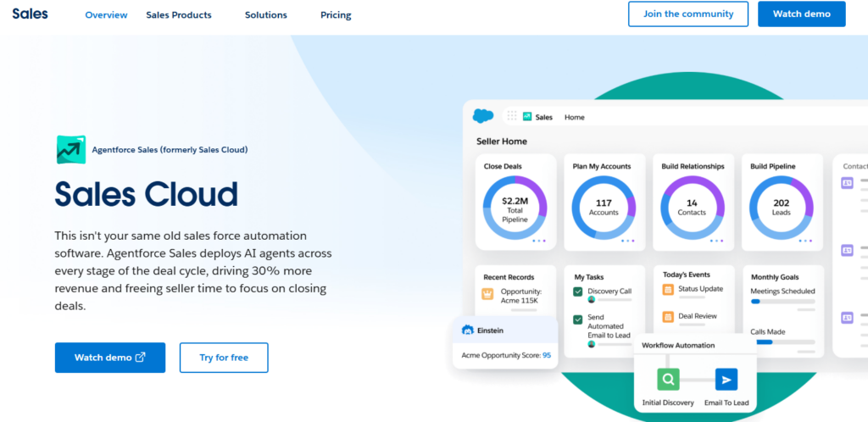Click the Workflow Automation heading
This screenshot has height=422, width=868.
(x=678, y=345)
